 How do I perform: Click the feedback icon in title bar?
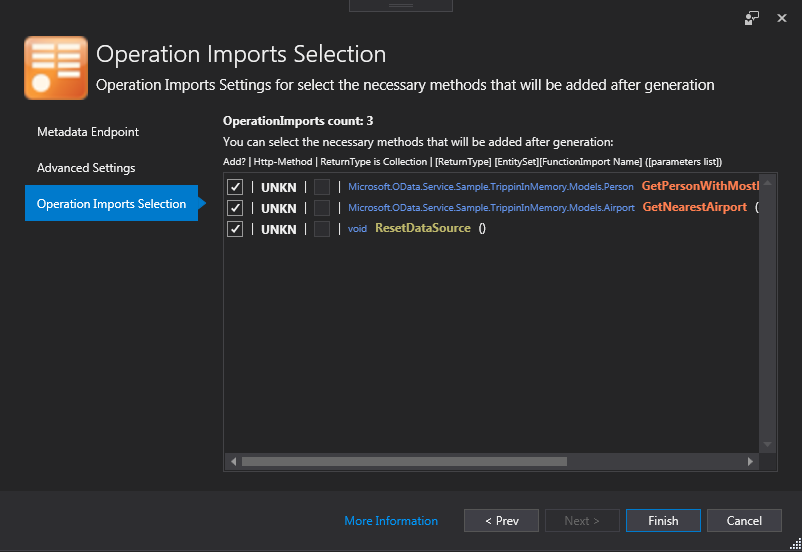click(752, 18)
